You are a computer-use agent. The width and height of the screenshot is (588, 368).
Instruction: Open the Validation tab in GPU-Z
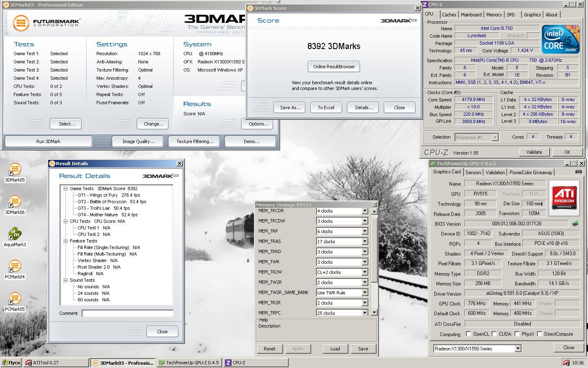[495, 173]
